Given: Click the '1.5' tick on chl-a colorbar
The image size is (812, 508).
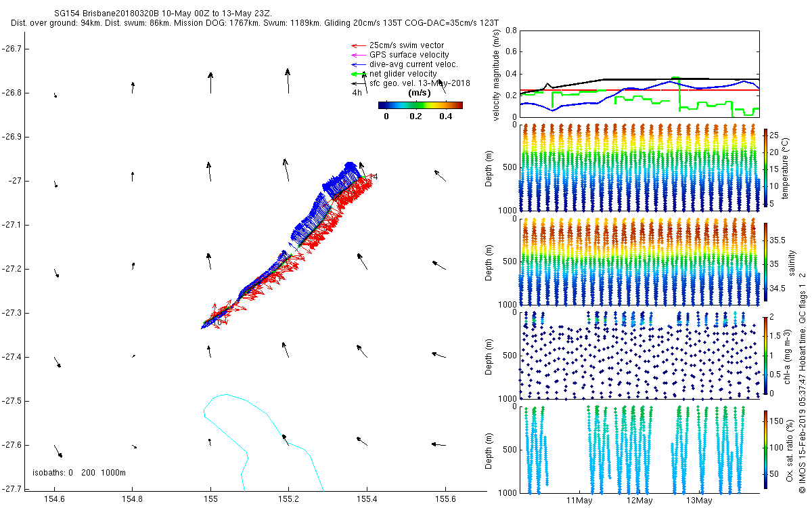Looking at the screenshot, I should [775, 336].
